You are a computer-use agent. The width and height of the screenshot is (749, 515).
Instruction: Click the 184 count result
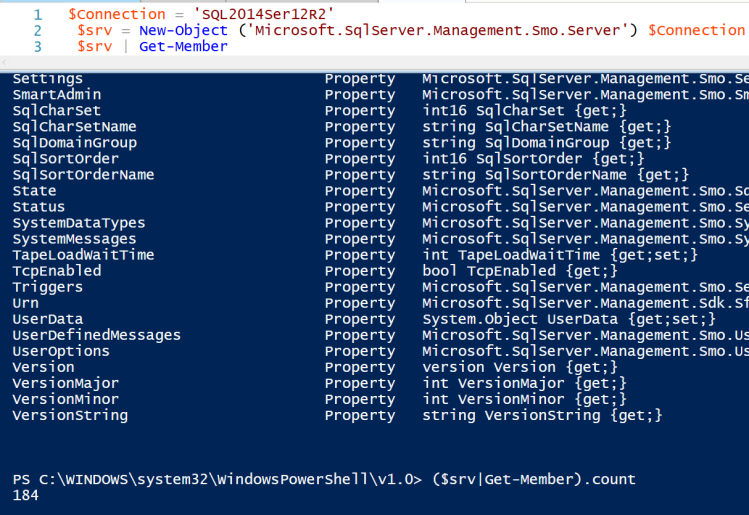(x=26, y=495)
